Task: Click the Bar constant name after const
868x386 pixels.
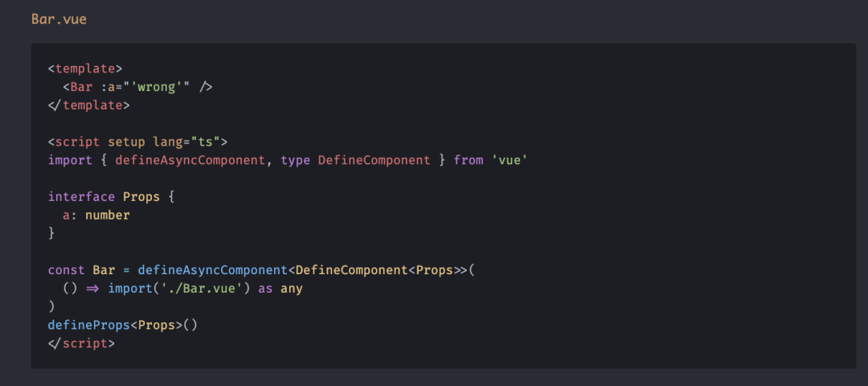Action: pyautogui.click(x=104, y=269)
